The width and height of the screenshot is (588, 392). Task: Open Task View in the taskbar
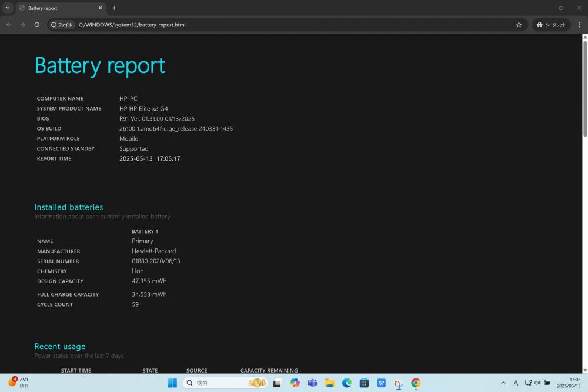click(277, 383)
